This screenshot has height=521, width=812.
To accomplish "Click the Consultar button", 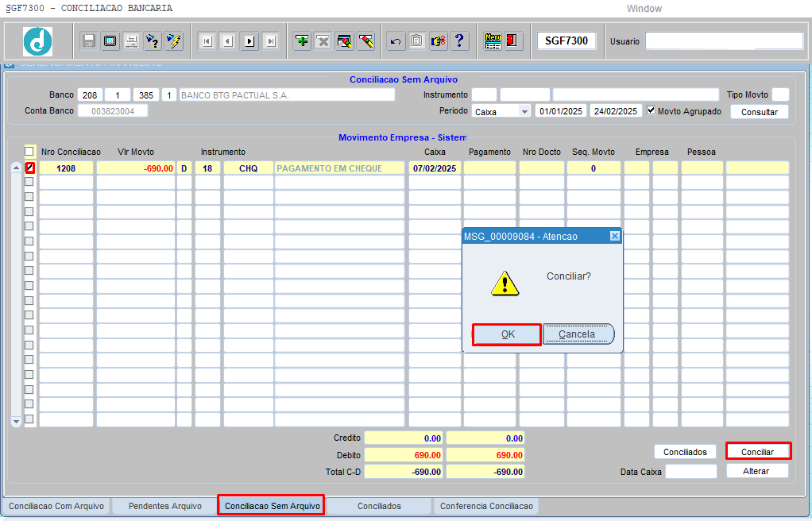I will tap(760, 112).
